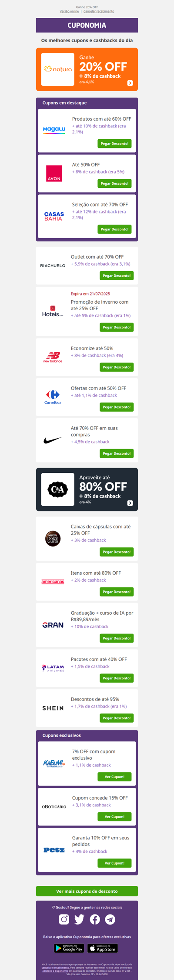Open the Instagram social icon
The height and width of the screenshot is (980, 174).
[x=64, y=919]
